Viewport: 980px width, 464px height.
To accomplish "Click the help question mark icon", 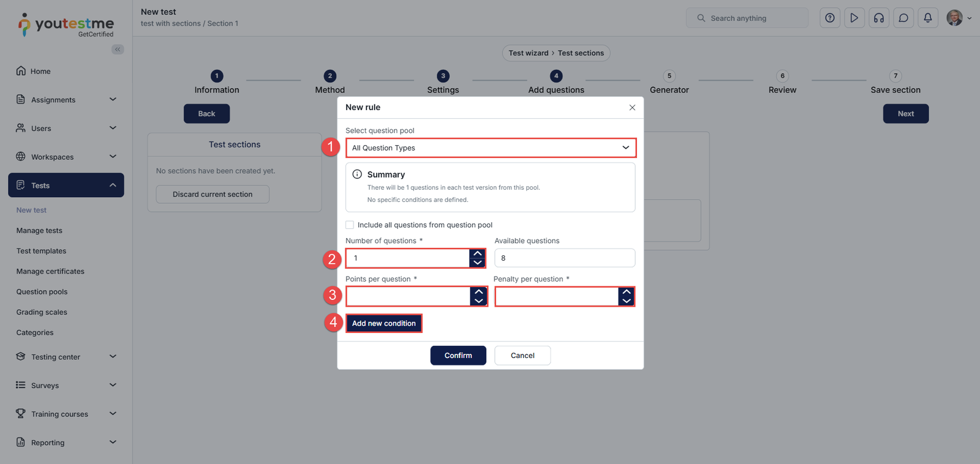I will pos(830,18).
